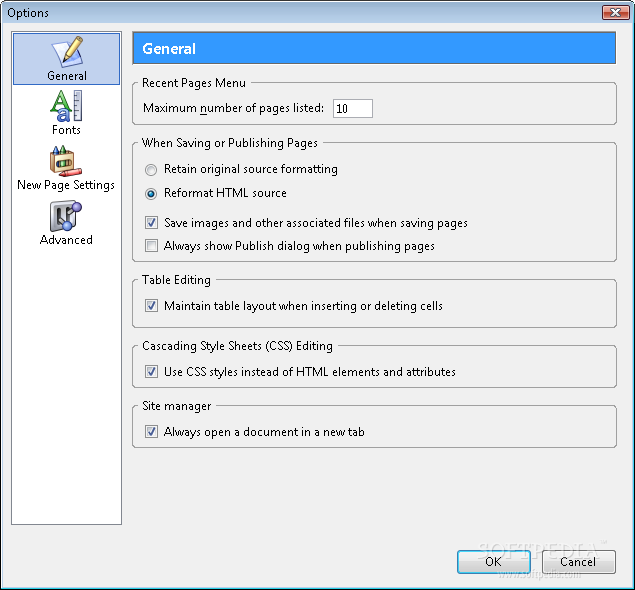Click the maximum number of pages field
The width and height of the screenshot is (635, 590).
[353, 109]
